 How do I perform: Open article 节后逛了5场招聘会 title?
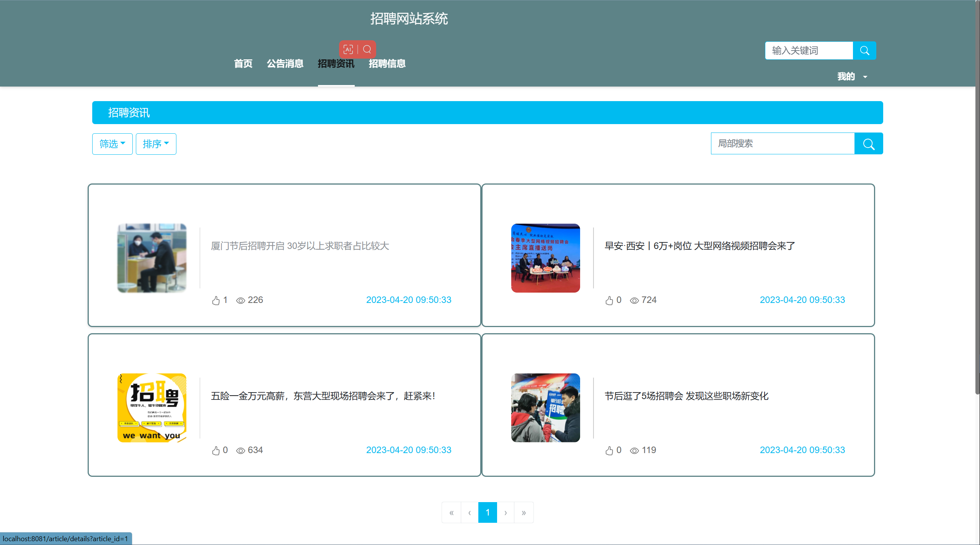click(x=686, y=396)
